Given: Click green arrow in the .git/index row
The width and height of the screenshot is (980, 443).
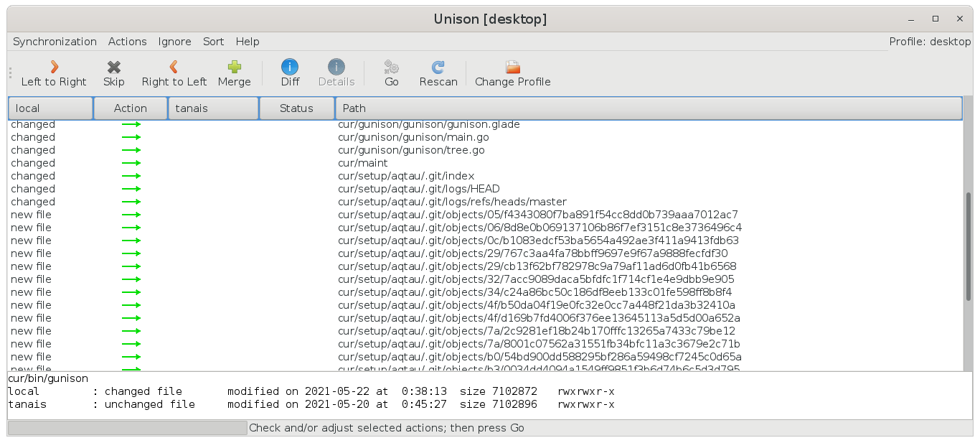Looking at the screenshot, I should coord(131,176).
